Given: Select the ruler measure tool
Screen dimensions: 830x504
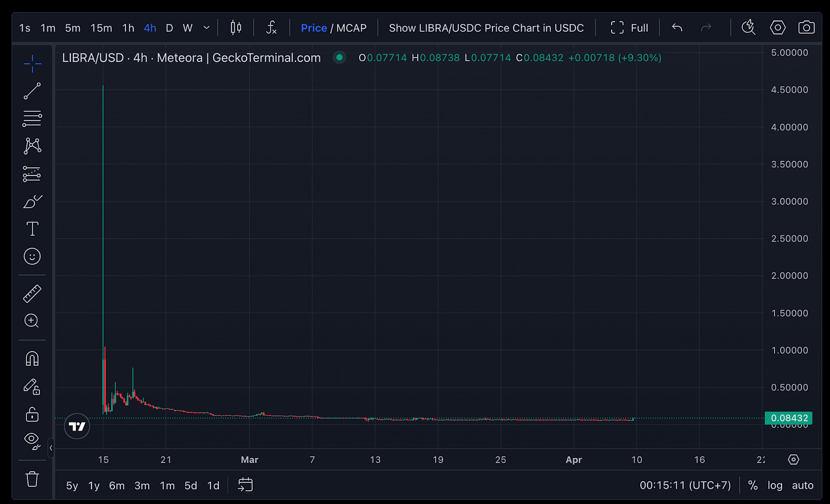Looking at the screenshot, I should [x=32, y=294].
